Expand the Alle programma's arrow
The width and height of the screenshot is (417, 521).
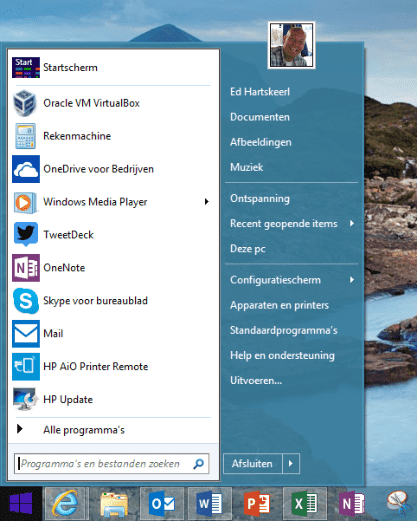click(x=20, y=429)
